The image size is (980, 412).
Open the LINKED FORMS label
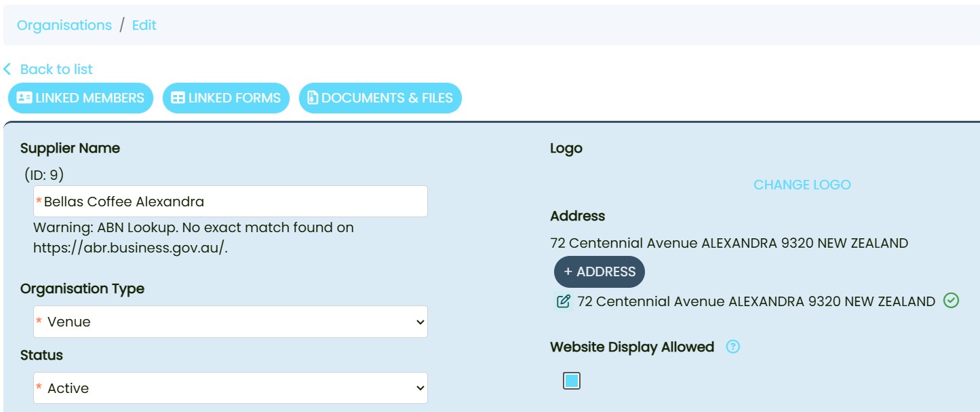[234, 98]
